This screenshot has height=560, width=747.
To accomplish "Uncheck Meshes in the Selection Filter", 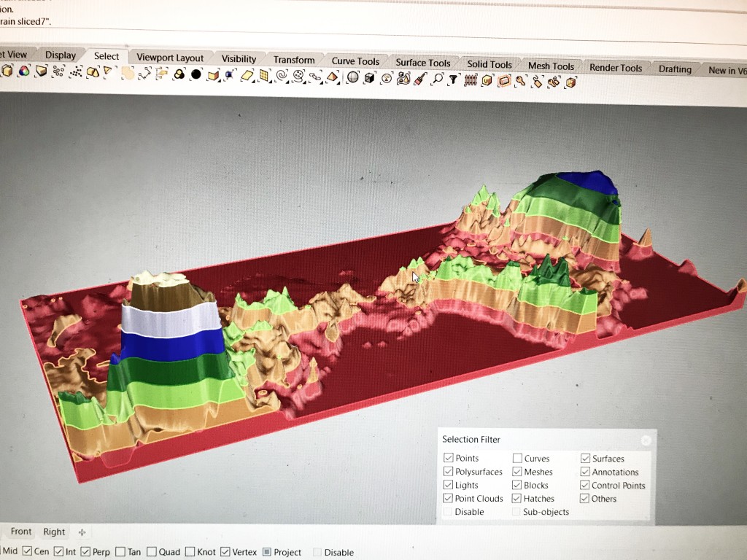I will point(517,472).
